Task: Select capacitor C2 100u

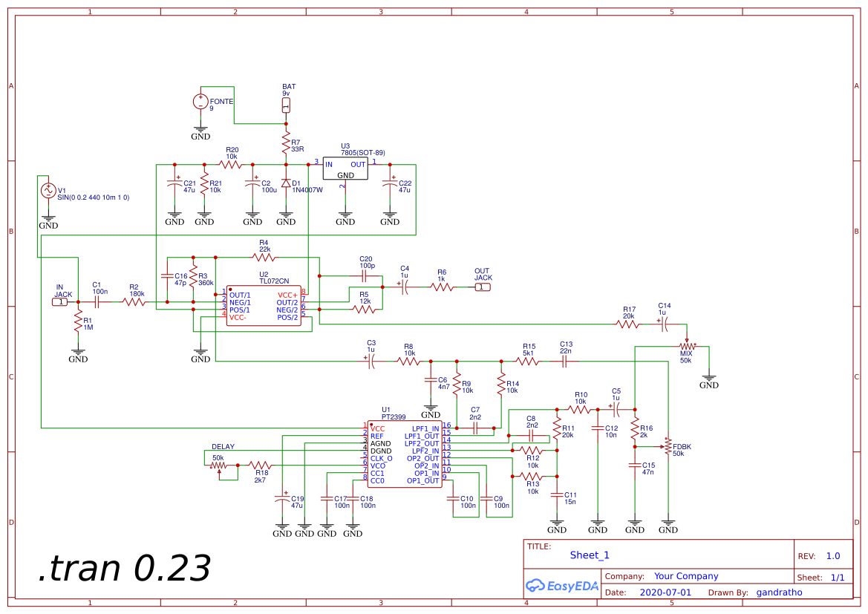Action: point(252,183)
